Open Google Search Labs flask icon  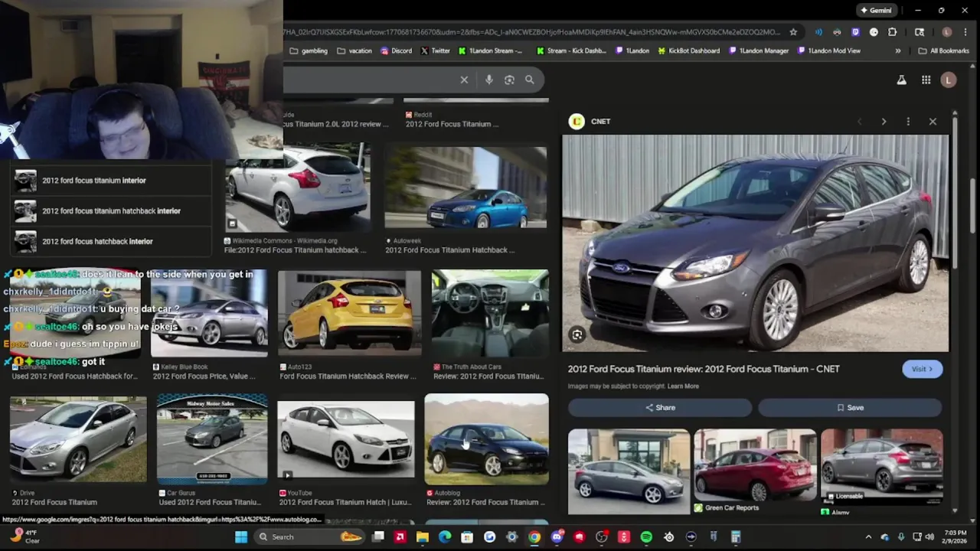tap(901, 80)
